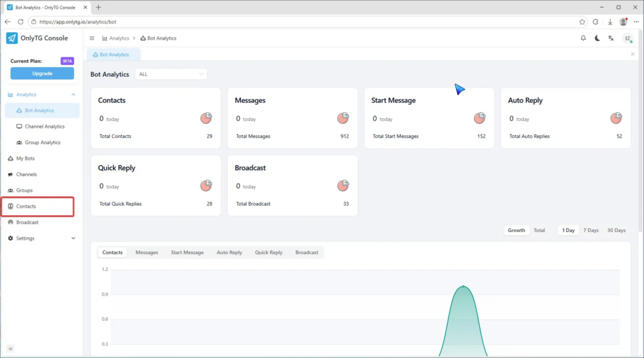Open Contacts in the sidebar
Viewport: 644px width, 358px height.
tap(26, 206)
